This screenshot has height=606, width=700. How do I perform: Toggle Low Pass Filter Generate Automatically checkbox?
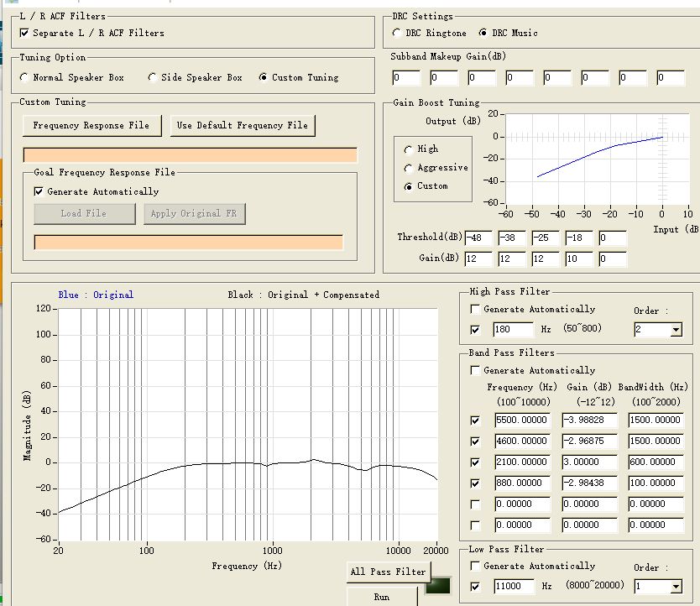(475, 566)
